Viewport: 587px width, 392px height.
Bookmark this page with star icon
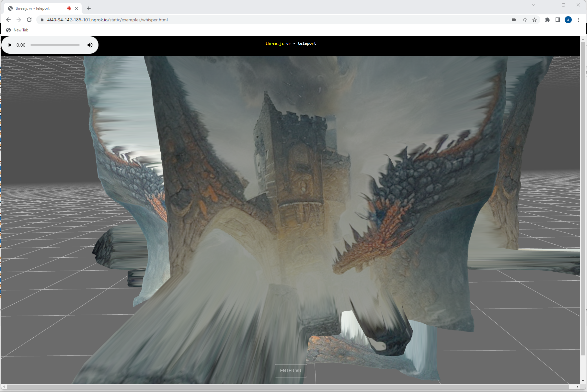click(x=535, y=20)
